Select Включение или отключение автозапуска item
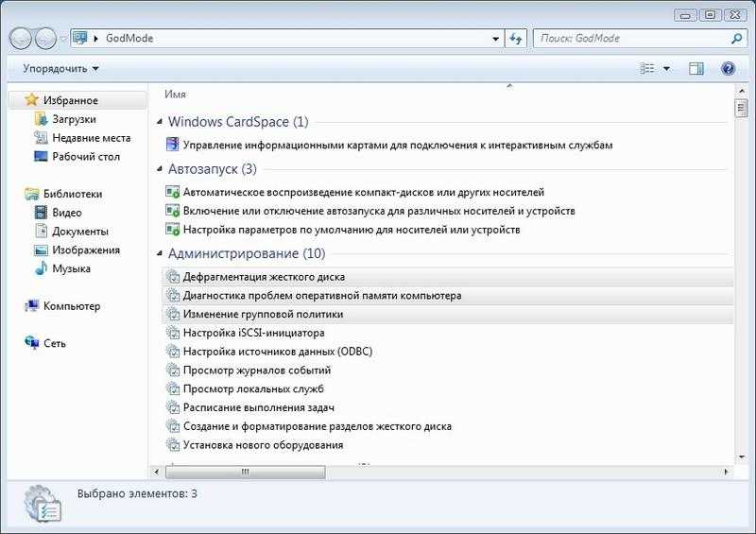The height and width of the screenshot is (534, 756). point(370,211)
